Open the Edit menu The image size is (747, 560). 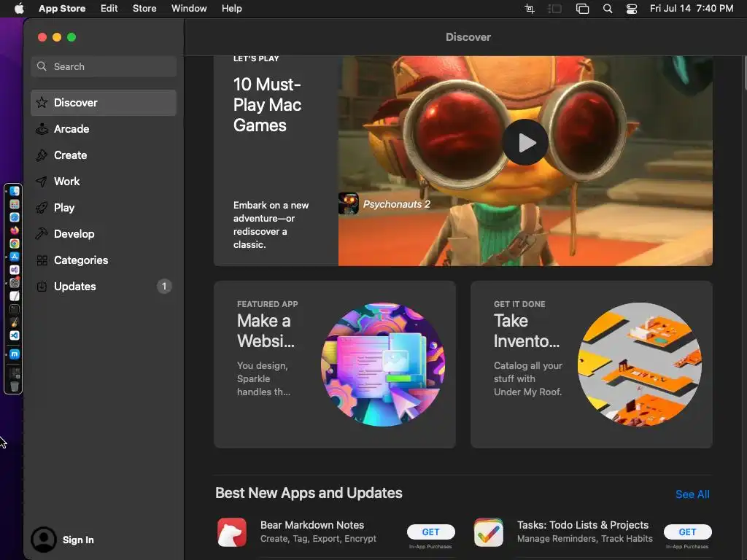click(109, 9)
